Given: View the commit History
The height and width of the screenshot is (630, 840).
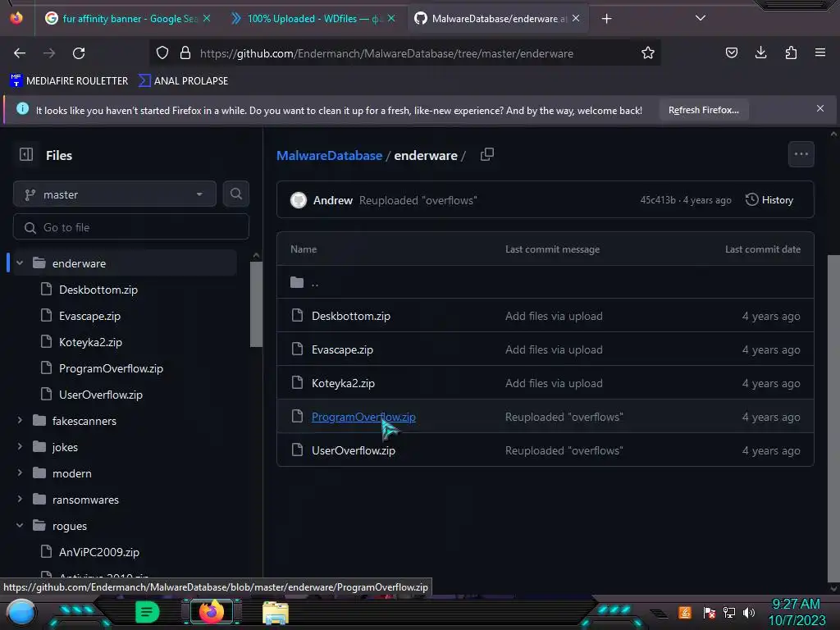Looking at the screenshot, I should (x=769, y=200).
